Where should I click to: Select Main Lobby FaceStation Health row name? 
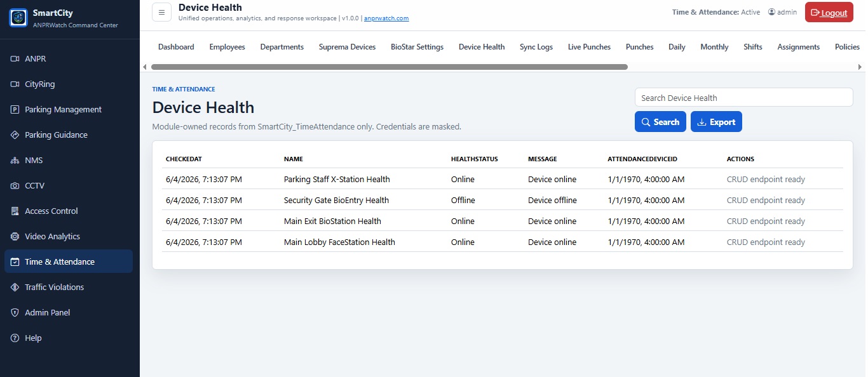click(339, 242)
